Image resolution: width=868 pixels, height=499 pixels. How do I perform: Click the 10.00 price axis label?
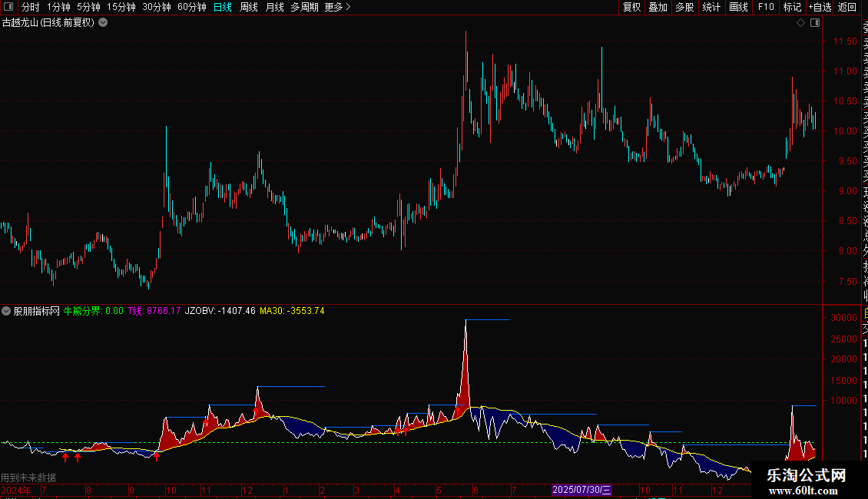tap(845, 131)
